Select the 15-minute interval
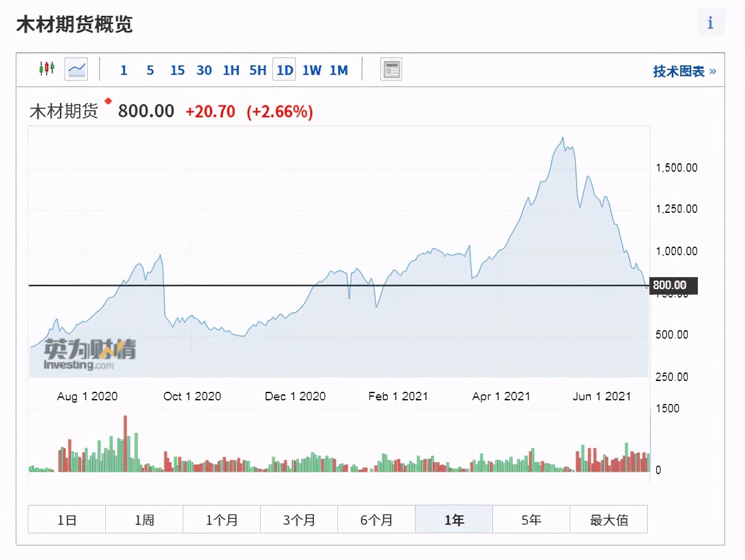Viewport: 745px width, 560px height. click(177, 70)
